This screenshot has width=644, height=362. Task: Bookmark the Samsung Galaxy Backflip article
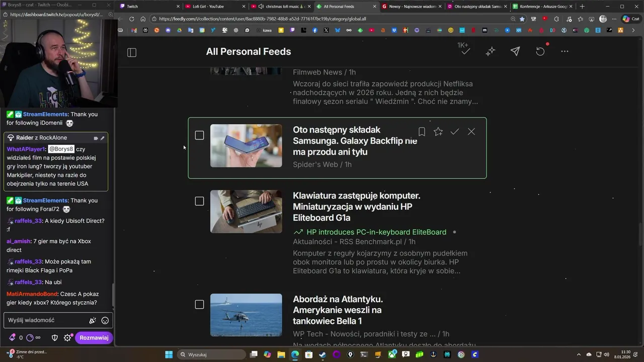(422, 132)
